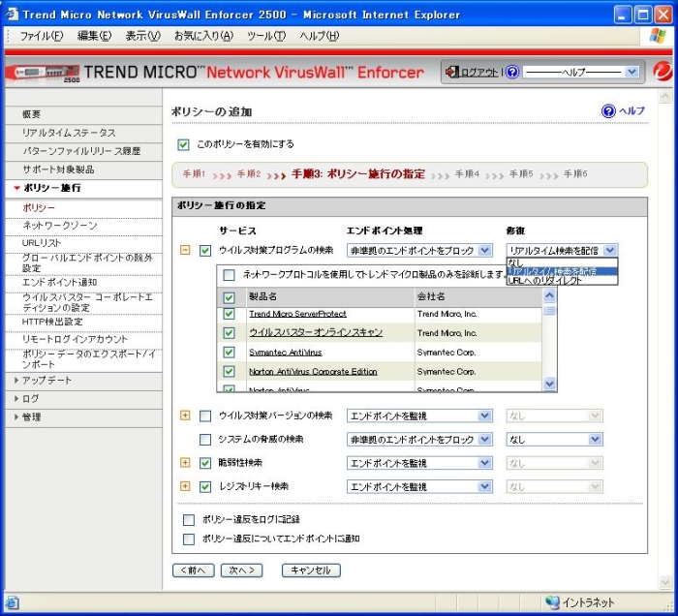Click the 次へ > button

[242, 570]
